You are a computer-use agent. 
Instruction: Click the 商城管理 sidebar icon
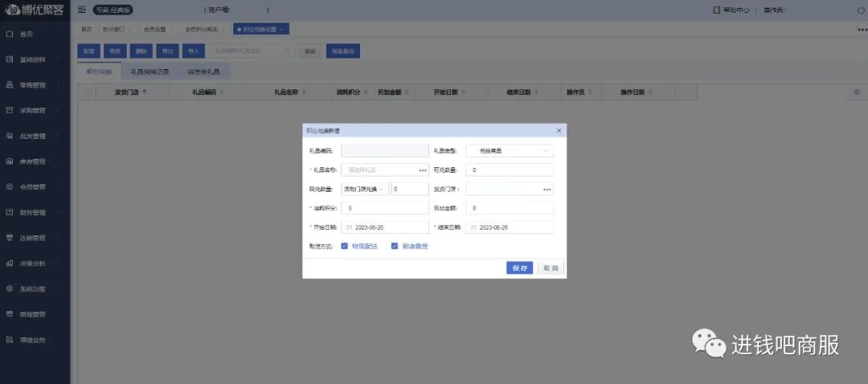[x=10, y=314]
